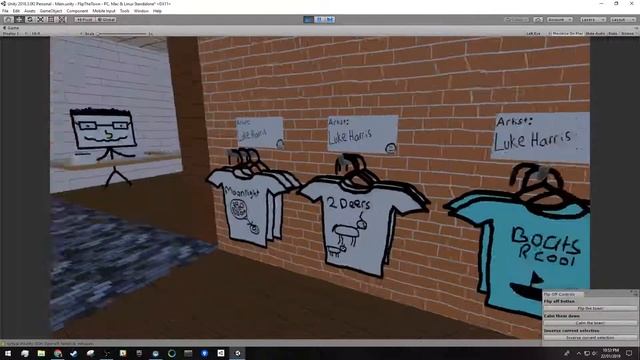This screenshot has width=640, height=360.
Task: Adjust the Game view Scale slider
Action: coord(122,33)
